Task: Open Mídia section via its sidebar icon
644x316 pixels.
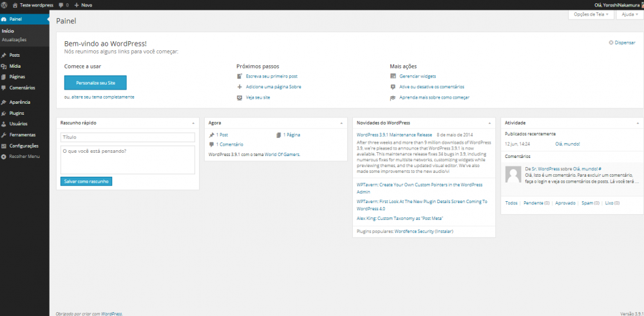Action: pyautogui.click(x=5, y=66)
